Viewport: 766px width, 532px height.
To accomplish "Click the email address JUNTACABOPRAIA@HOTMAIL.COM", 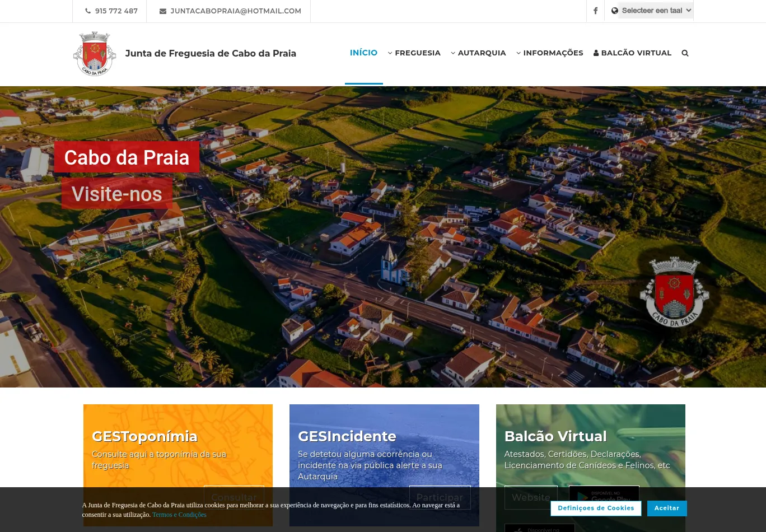I will (236, 11).
